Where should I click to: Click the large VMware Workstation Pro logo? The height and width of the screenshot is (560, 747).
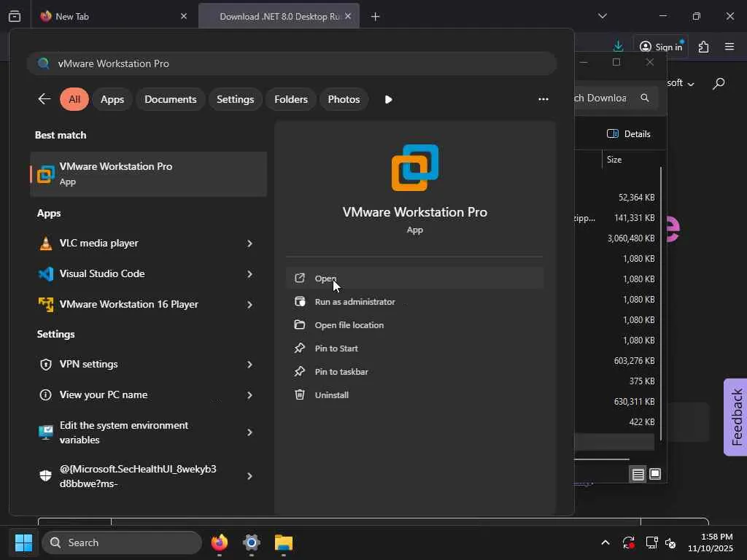[415, 168]
